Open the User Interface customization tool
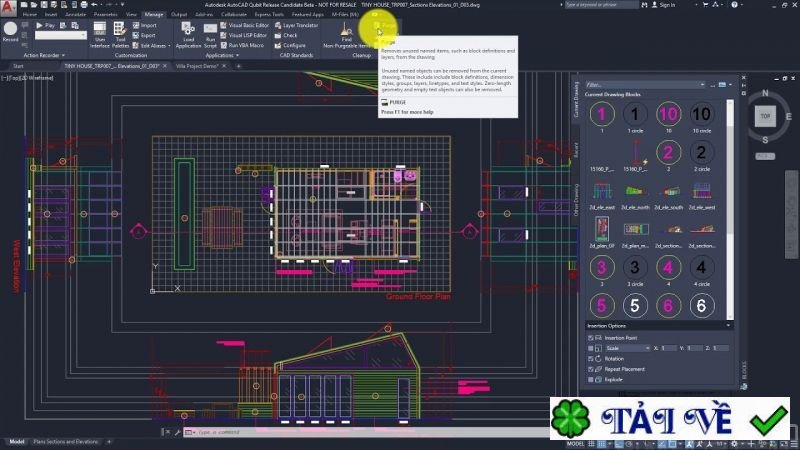 [99, 35]
